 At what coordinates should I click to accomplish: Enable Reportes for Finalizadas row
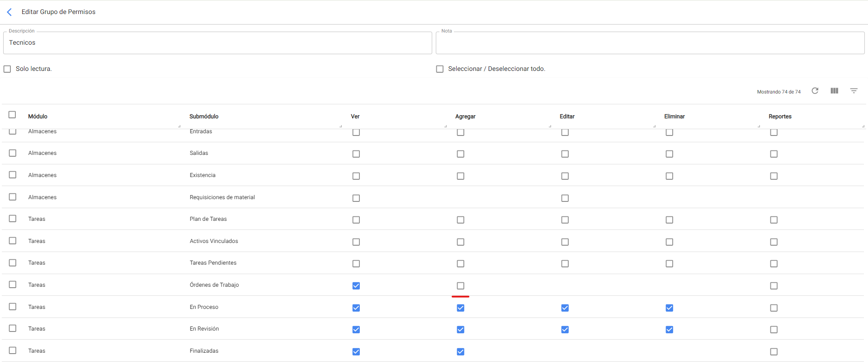pos(774,352)
